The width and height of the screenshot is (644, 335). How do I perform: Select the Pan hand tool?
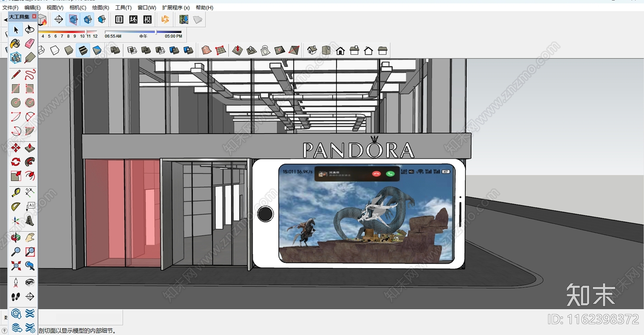click(x=30, y=238)
